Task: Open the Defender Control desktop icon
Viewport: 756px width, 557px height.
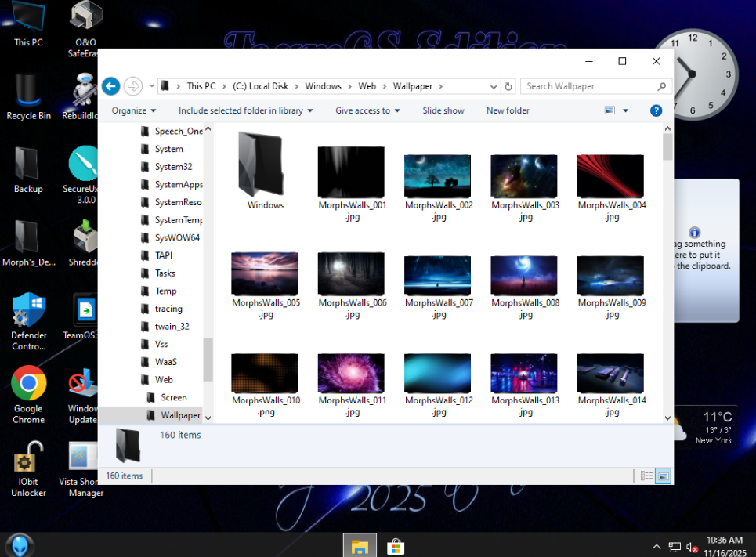Action: coord(28,310)
